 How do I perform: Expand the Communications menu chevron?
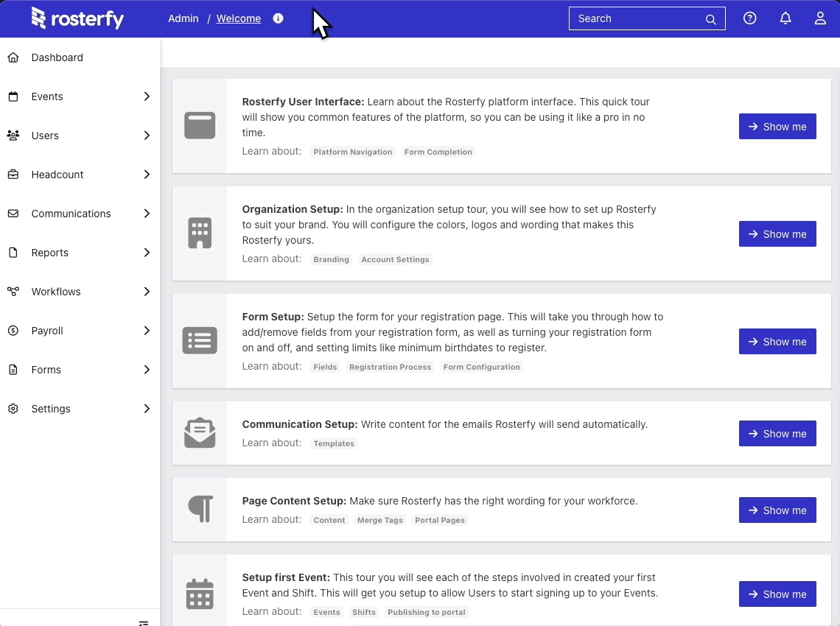point(147,214)
